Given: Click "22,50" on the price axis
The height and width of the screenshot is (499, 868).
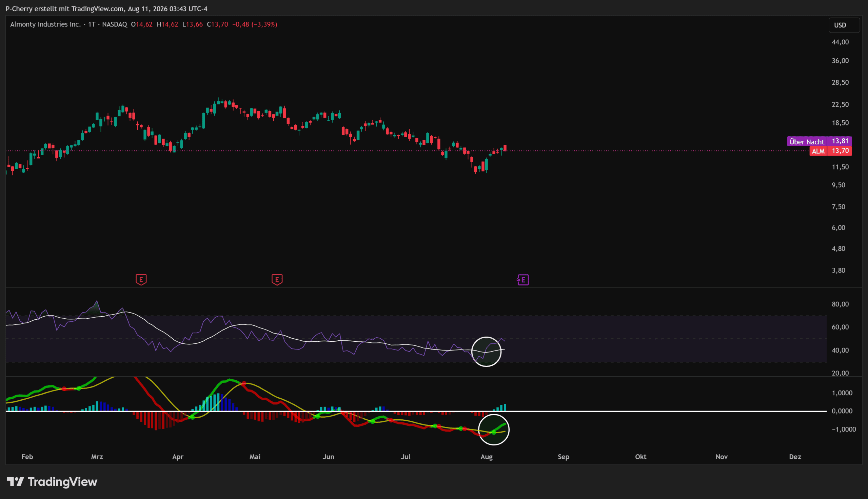Looking at the screenshot, I should [840, 104].
